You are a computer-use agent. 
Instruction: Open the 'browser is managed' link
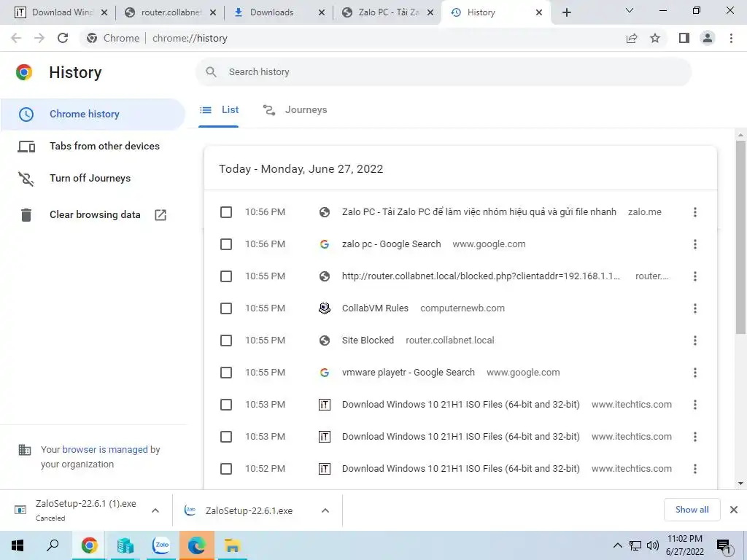105,449
